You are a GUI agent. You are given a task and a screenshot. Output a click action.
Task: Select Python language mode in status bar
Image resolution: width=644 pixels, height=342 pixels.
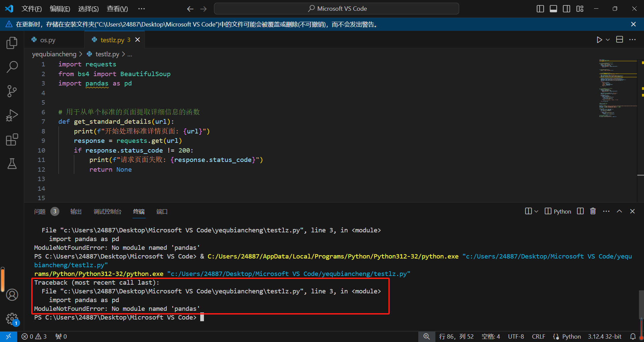click(572, 336)
